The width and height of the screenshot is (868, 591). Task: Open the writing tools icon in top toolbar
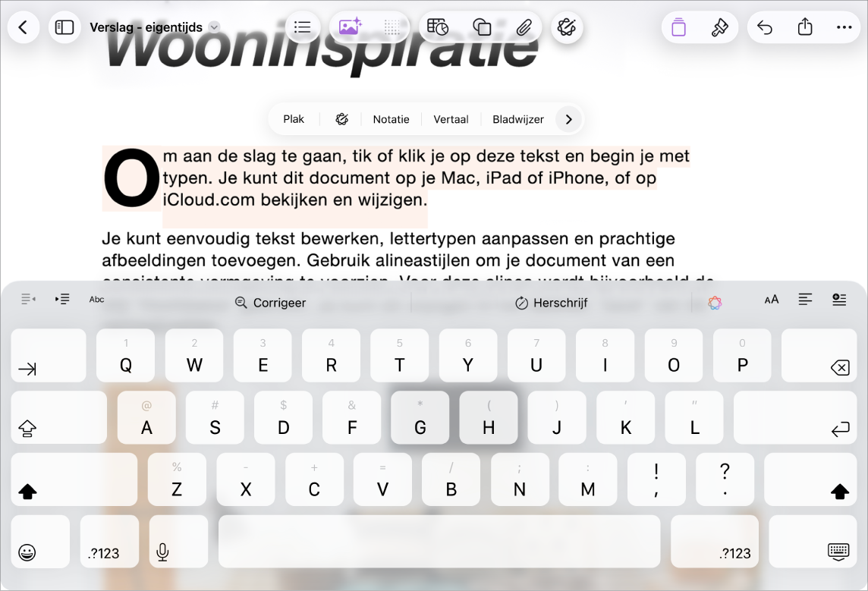567,27
